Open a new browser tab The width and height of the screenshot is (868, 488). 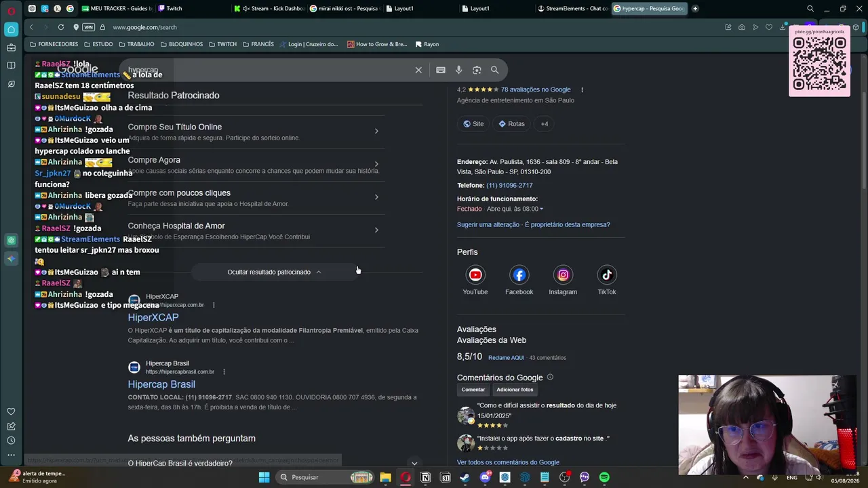coord(695,9)
